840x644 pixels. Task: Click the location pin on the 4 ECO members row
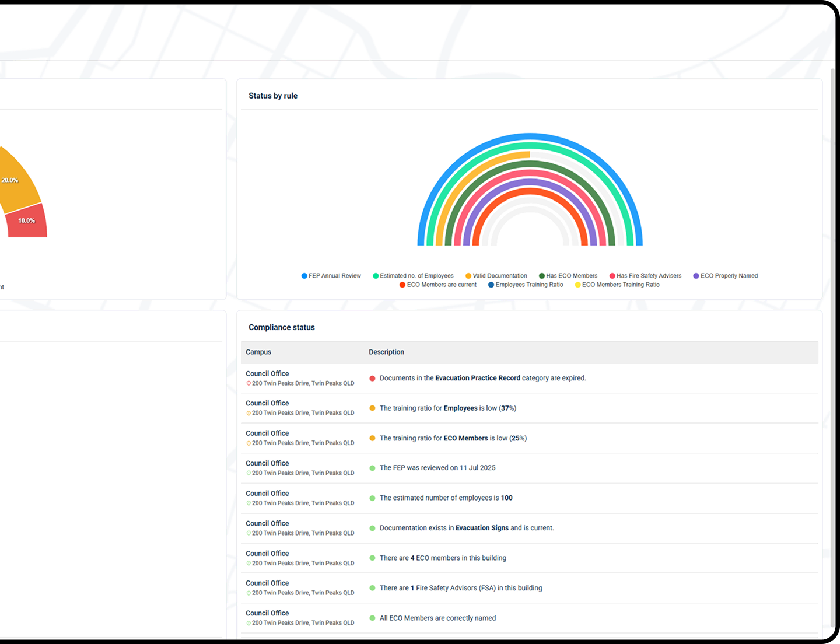tap(249, 563)
